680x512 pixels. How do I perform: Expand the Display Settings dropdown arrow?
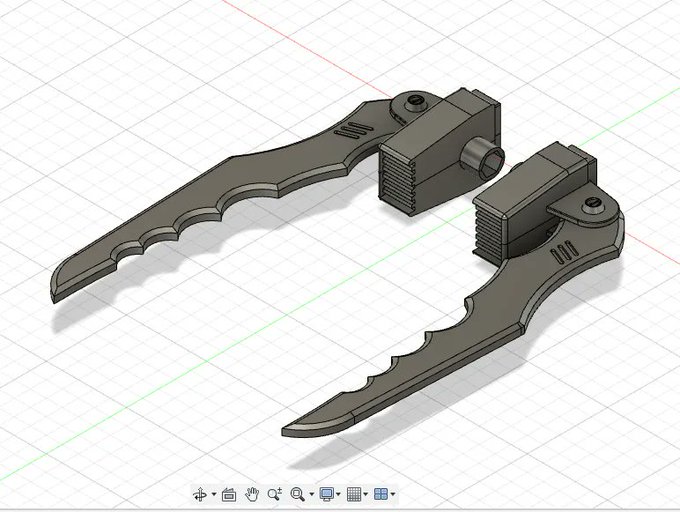tap(338, 494)
